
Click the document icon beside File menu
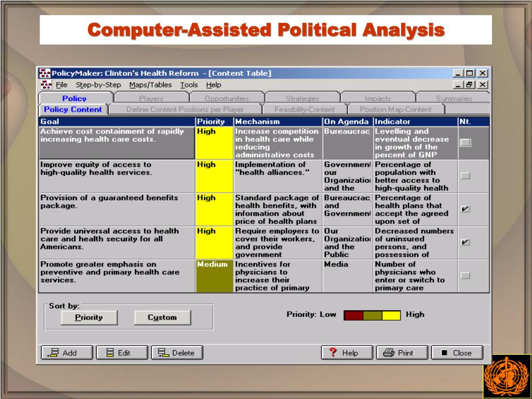tap(46, 85)
